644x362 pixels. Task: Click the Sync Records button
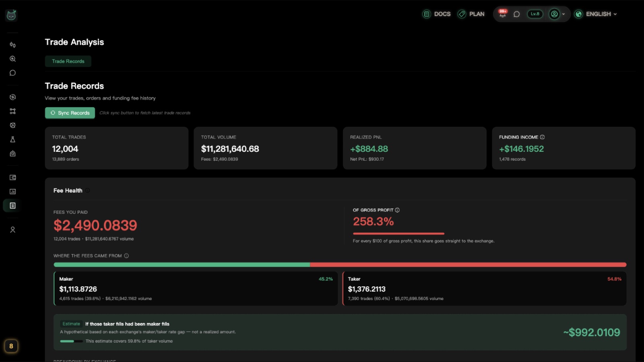[x=70, y=113]
